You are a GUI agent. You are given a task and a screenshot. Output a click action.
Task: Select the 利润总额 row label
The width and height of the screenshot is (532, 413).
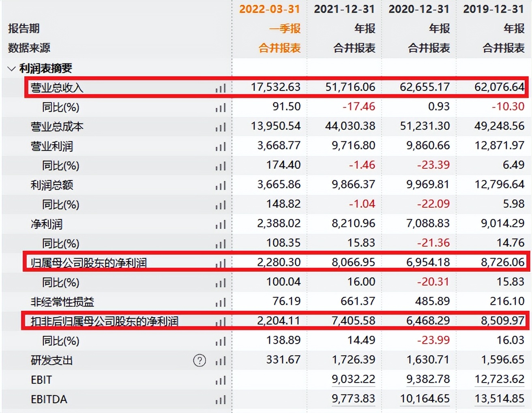pos(52,185)
